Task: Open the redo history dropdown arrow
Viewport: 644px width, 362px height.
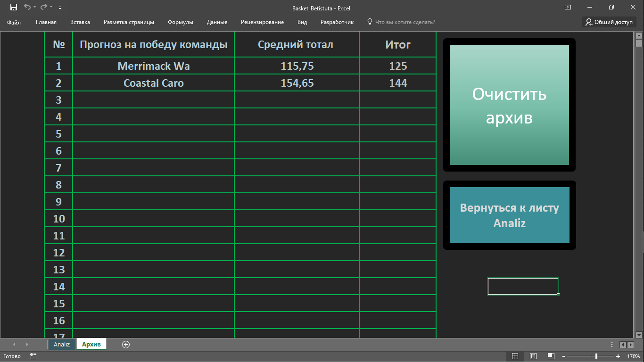Action: (51, 8)
